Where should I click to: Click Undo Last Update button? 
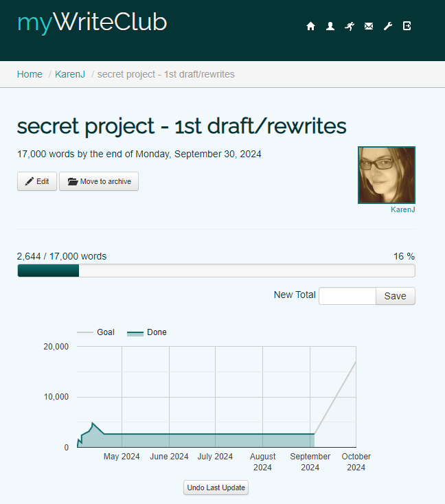(216, 488)
